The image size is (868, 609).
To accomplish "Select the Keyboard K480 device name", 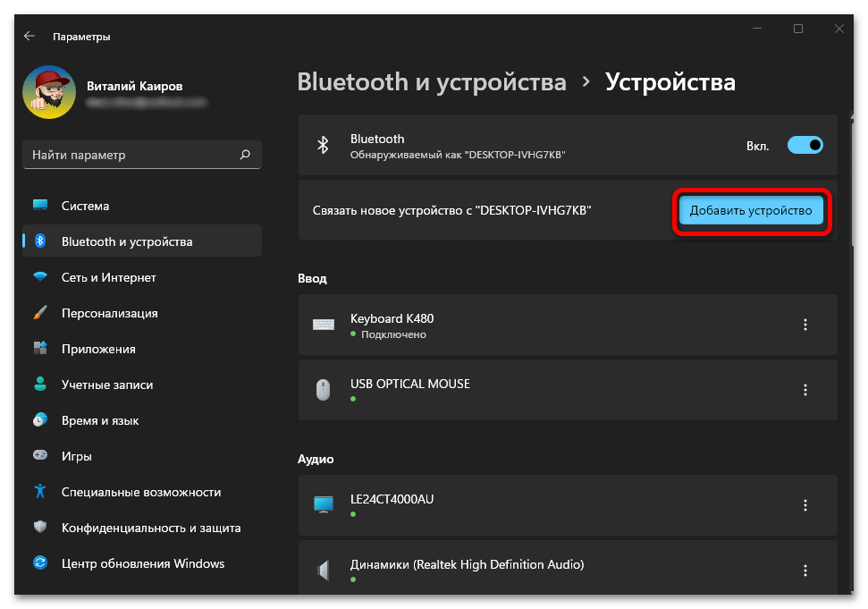I will pyautogui.click(x=392, y=318).
